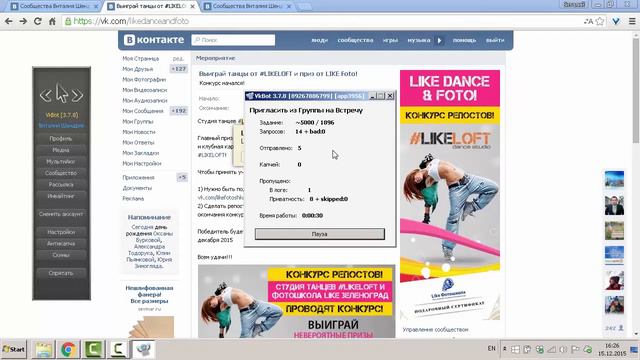640x360 pixels.
Task: Click 'Спрятать' to hide VkBot panel
Action: 61,273
